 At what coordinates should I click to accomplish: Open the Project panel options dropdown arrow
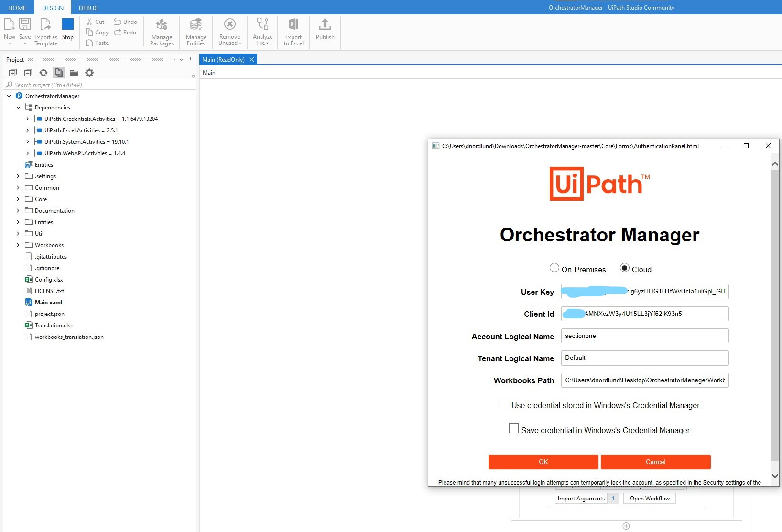tap(181, 60)
